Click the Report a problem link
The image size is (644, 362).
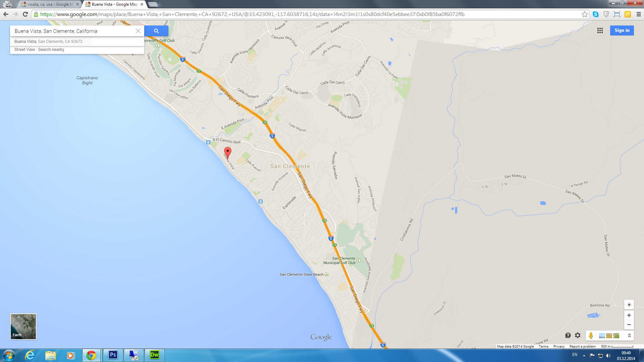(582, 347)
